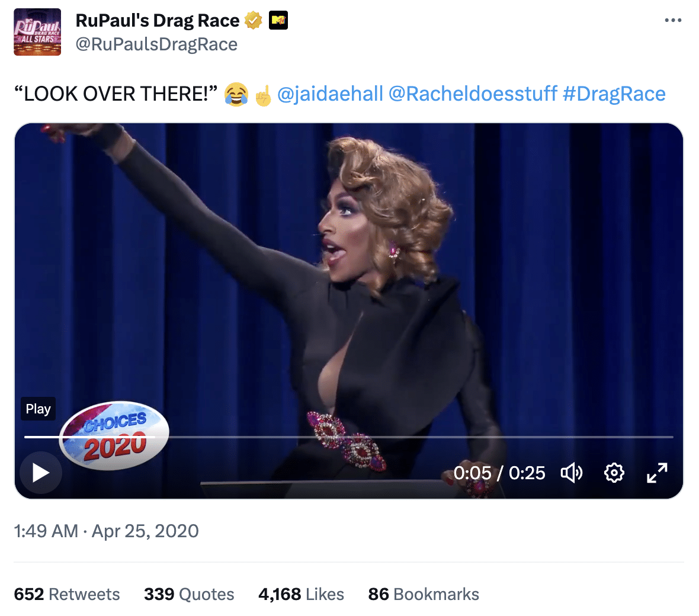
Task: Open video settings gear icon
Action: coord(614,473)
